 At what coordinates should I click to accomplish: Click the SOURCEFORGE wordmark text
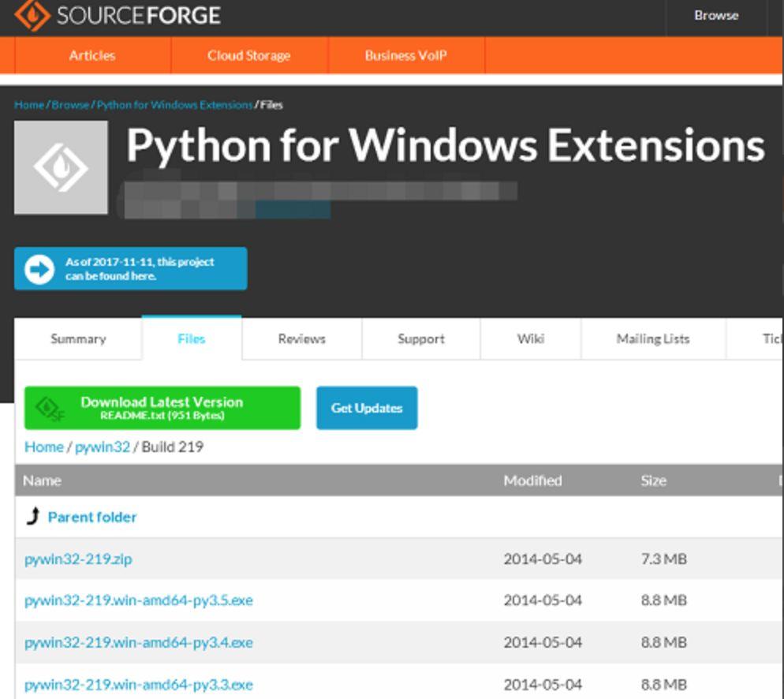click(139, 16)
